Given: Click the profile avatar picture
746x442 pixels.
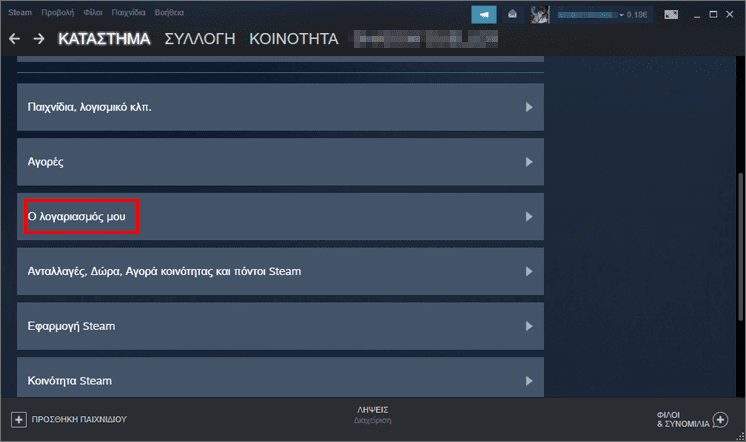Looking at the screenshot, I should [x=540, y=15].
